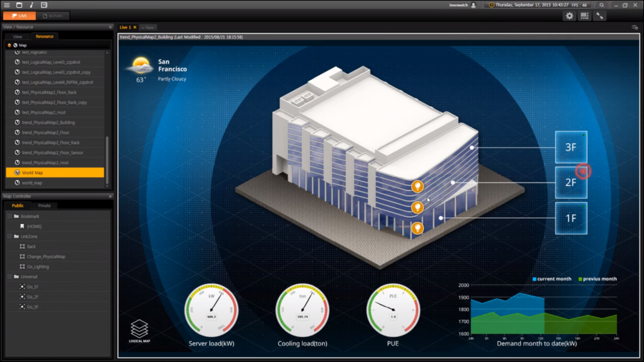Close the Live 1 tab

pyautogui.click(x=135, y=27)
